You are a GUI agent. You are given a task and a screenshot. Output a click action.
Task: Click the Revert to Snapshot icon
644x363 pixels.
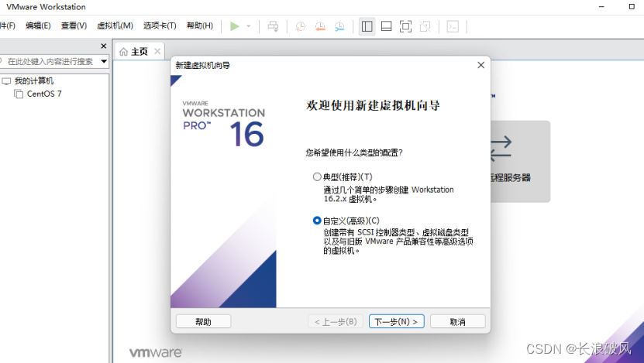point(320,26)
